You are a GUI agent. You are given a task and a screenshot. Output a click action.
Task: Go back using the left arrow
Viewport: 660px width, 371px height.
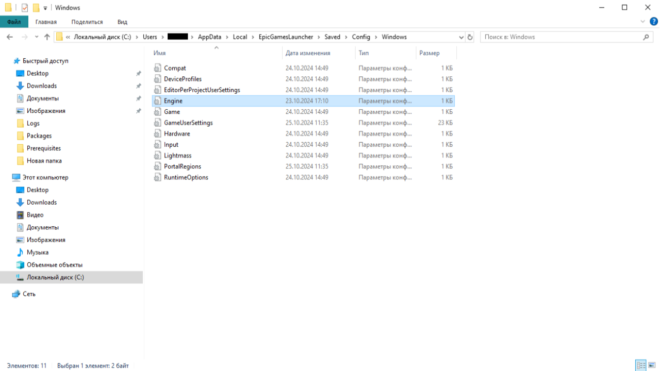(10, 37)
